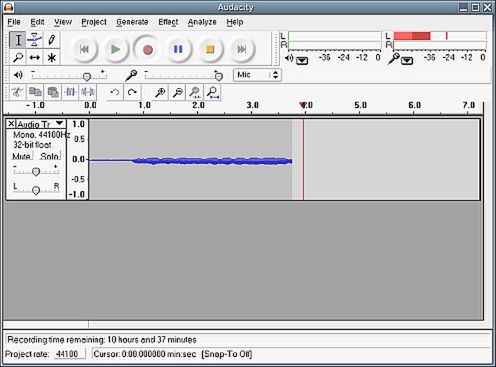The width and height of the screenshot is (496, 367).
Task: Open the Project menu
Action: pos(94,22)
